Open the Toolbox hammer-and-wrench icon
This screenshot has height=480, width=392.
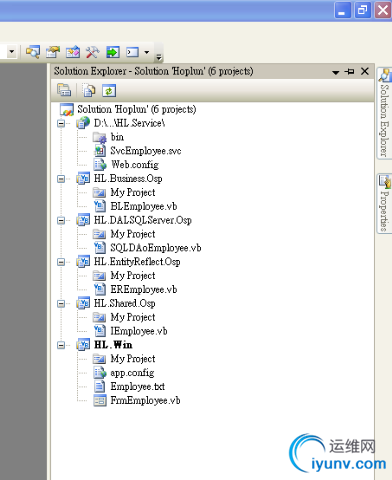point(93,52)
